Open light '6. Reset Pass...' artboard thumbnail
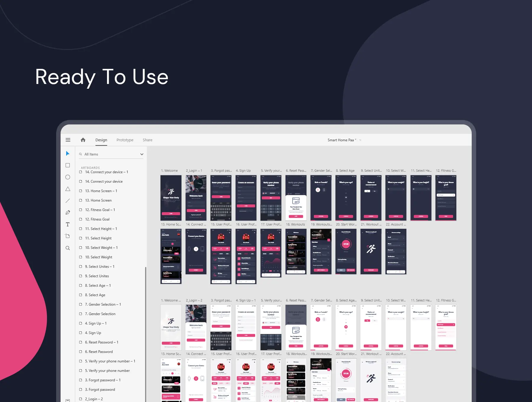 (296, 328)
